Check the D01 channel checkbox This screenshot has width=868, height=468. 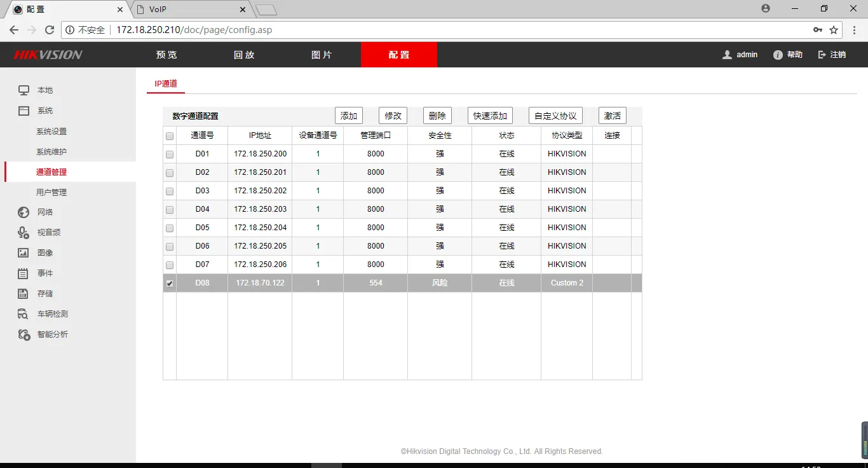click(169, 153)
